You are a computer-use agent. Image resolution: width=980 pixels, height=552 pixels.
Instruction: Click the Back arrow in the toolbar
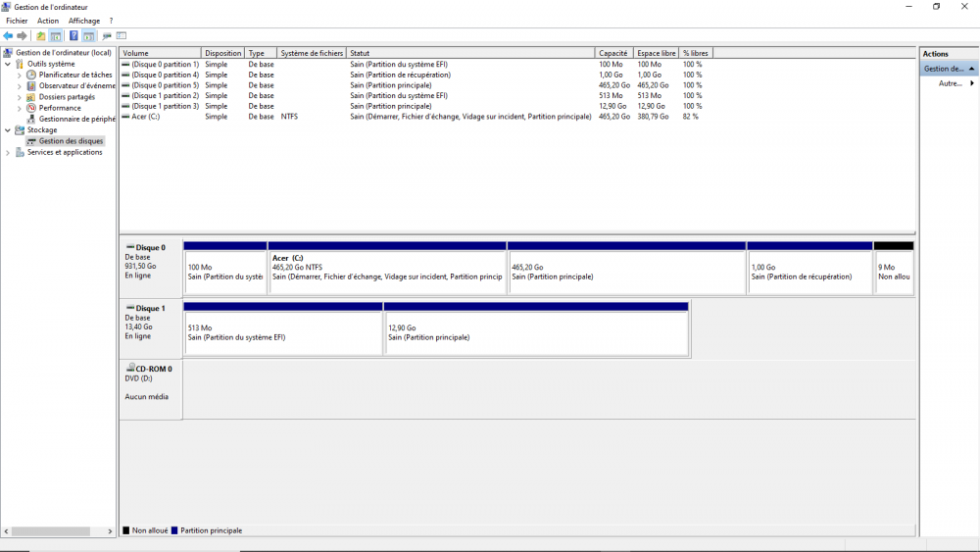point(8,36)
